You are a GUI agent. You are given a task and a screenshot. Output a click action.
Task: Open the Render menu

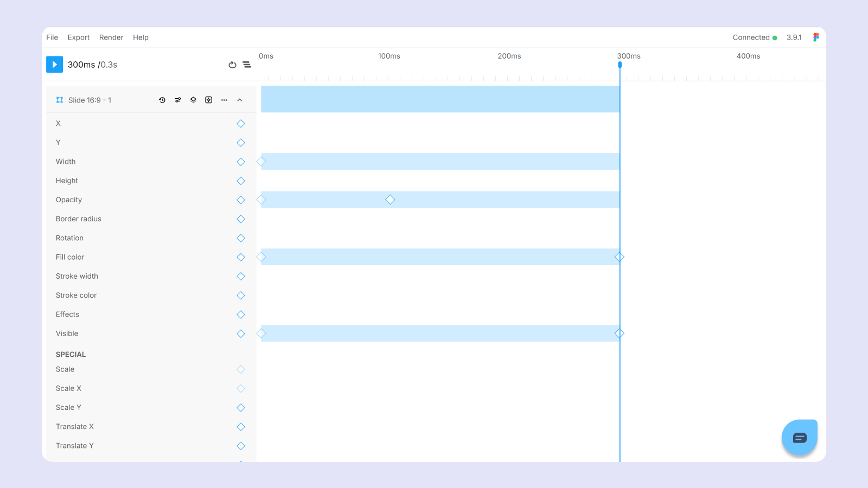pos(111,37)
